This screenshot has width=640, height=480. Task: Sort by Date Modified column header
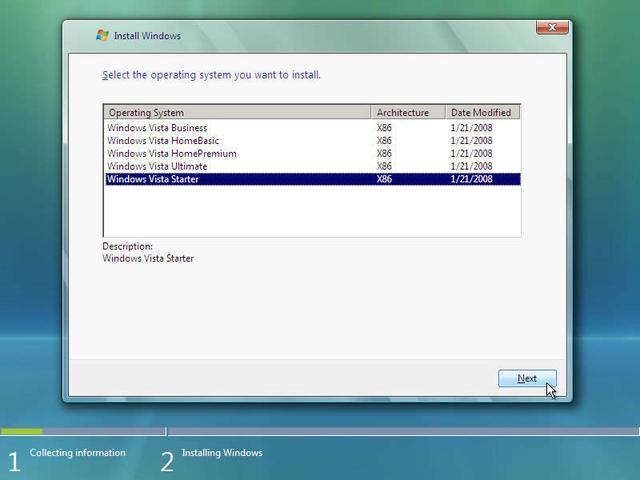[482, 112]
